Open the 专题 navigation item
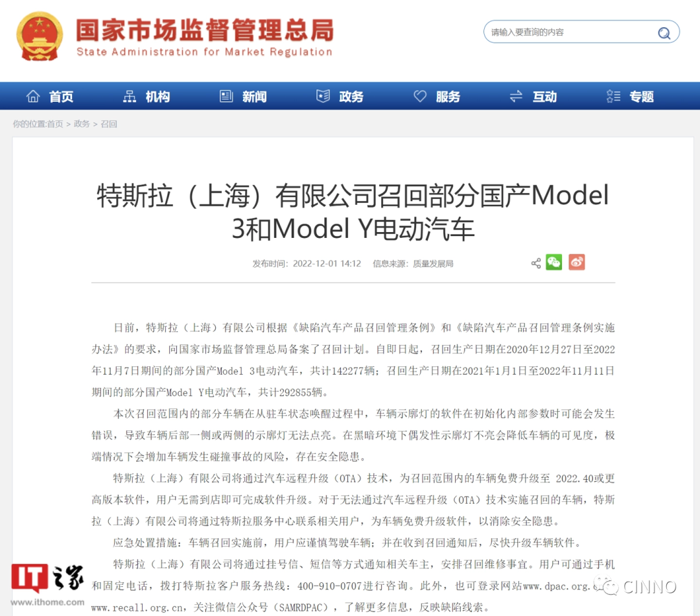 642,97
